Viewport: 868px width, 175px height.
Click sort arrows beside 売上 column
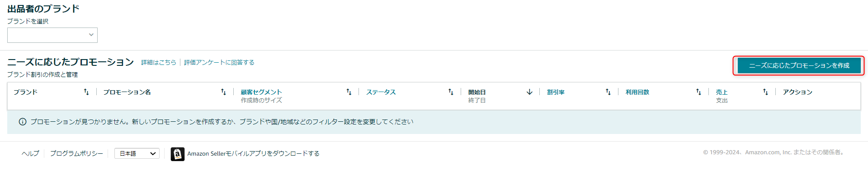pyautogui.click(x=765, y=92)
